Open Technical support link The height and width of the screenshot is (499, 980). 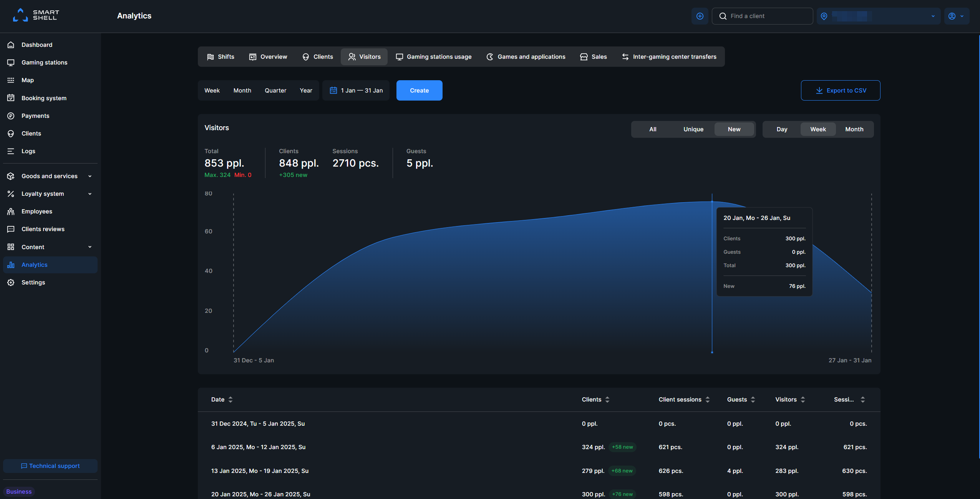click(50, 466)
